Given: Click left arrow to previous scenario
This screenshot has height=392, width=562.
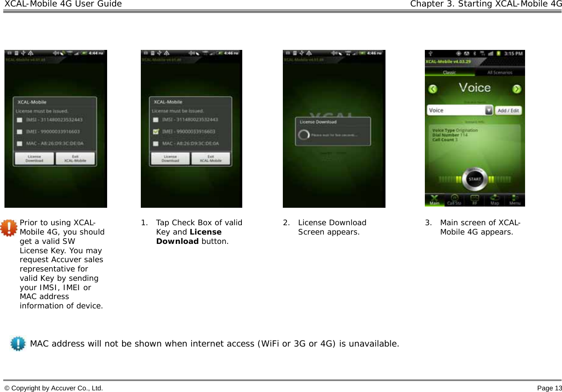Looking at the screenshot, I should click(x=433, y=88).
